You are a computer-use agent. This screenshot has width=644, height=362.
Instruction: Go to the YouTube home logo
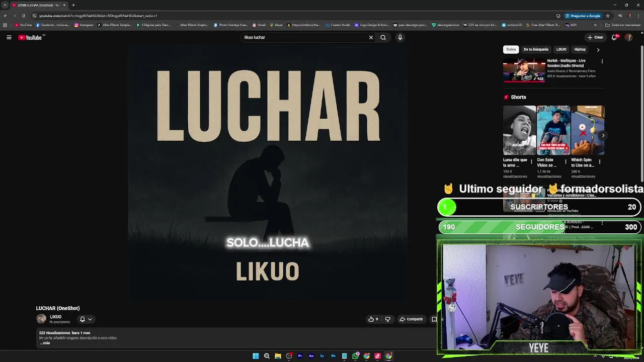(x=30, y=37)
